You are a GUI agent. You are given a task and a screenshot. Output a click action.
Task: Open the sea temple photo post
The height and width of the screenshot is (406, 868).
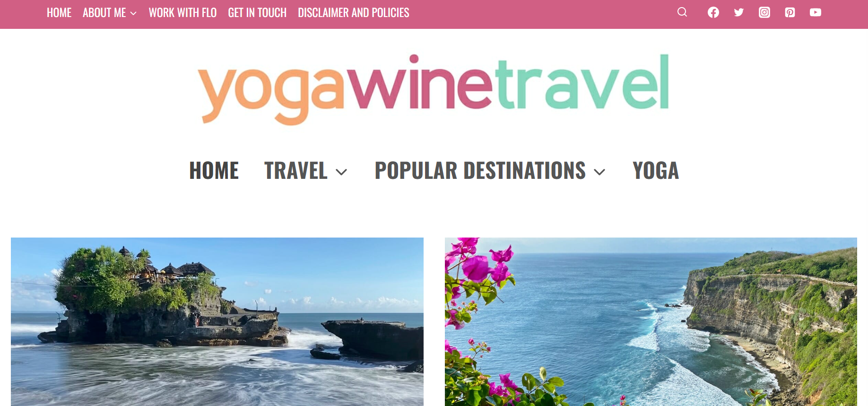(x=217, y=322)
